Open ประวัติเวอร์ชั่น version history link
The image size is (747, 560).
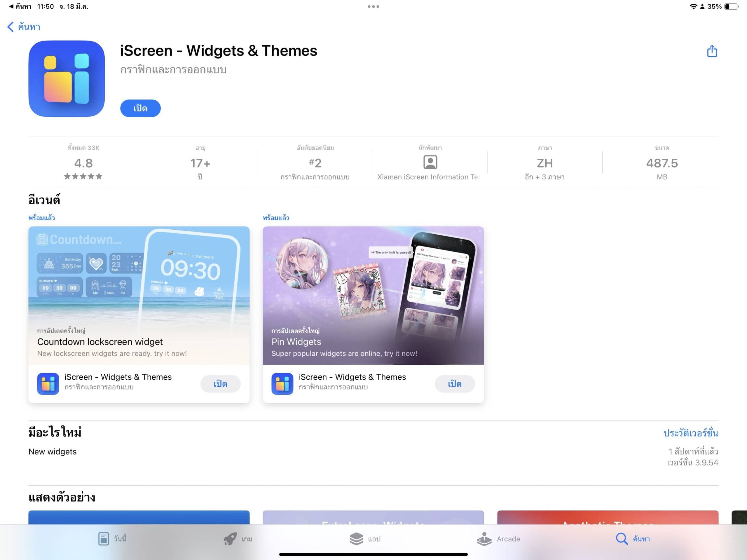(x=690, y=433)
